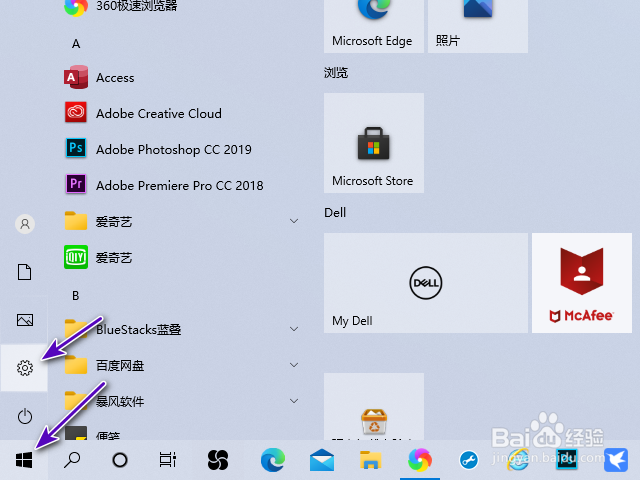The width and height of the screenshot is (640, 480).
Task: Open the 暴风软件 folder entry
Action: pyautogui.click(x=180, y=401)
